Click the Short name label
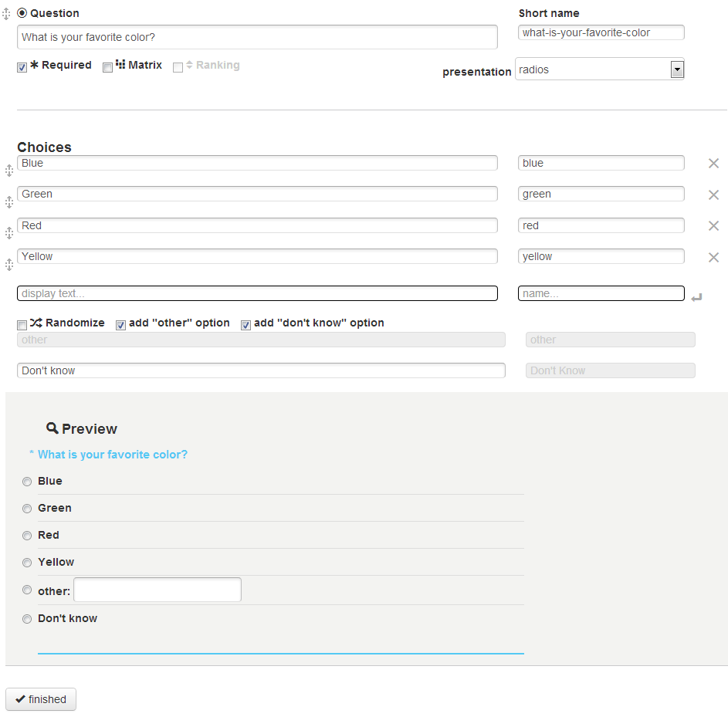The height and width of the screenshot is (717, 728). pos(549,13)
